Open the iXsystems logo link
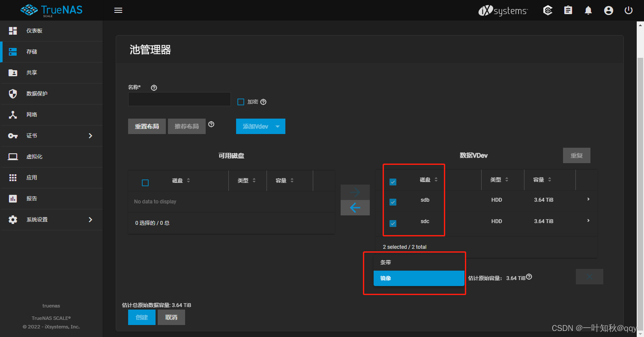The image size is (644, 337). 503,11
